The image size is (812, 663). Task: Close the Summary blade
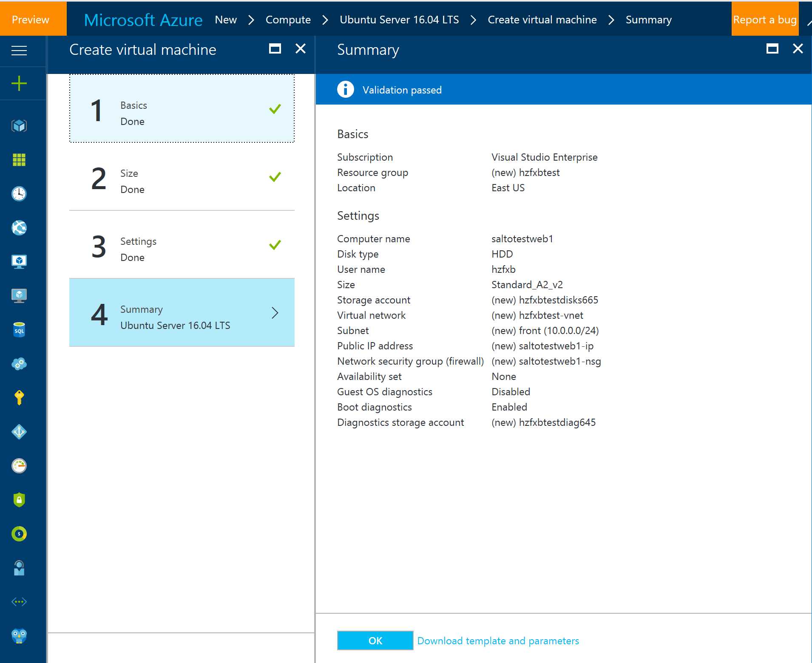pos(798,49)
